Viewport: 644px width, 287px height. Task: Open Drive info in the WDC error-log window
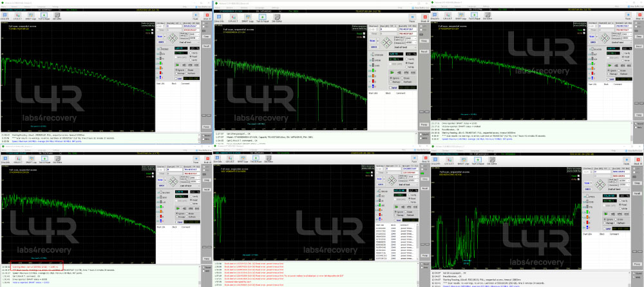click(217, 159)
